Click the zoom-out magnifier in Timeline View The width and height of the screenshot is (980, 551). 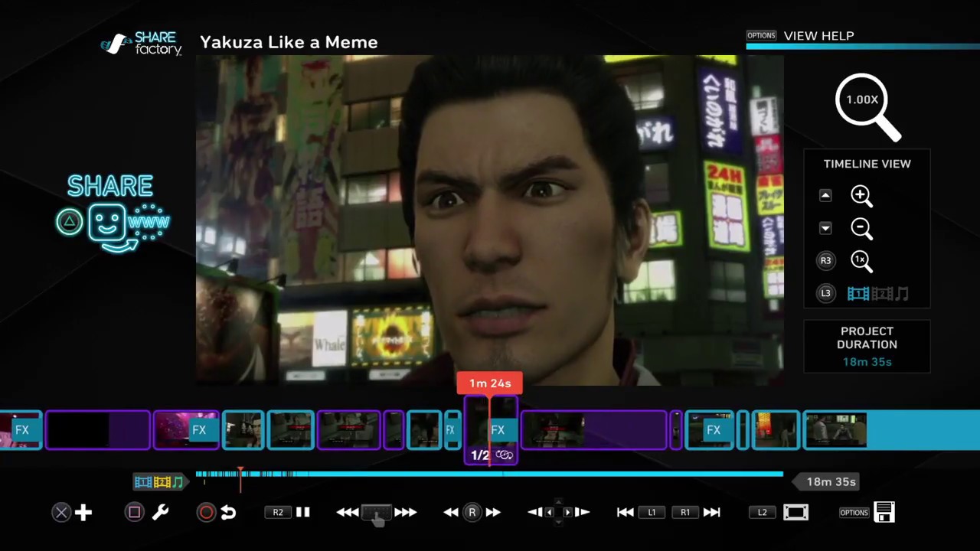[x=861, y=228]
